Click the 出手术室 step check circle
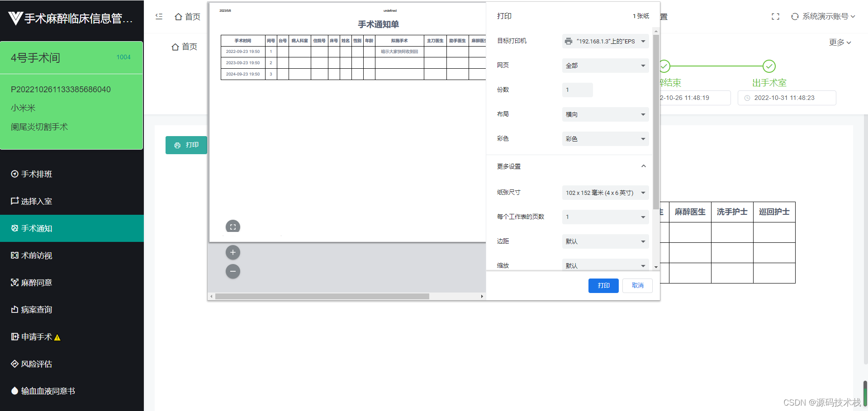The width and height of the screenshot is (868, 411). [x=769, y=66]
